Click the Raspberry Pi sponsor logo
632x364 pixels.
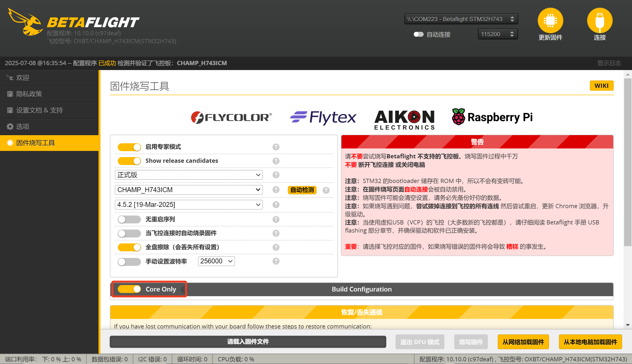click(492, 117)
